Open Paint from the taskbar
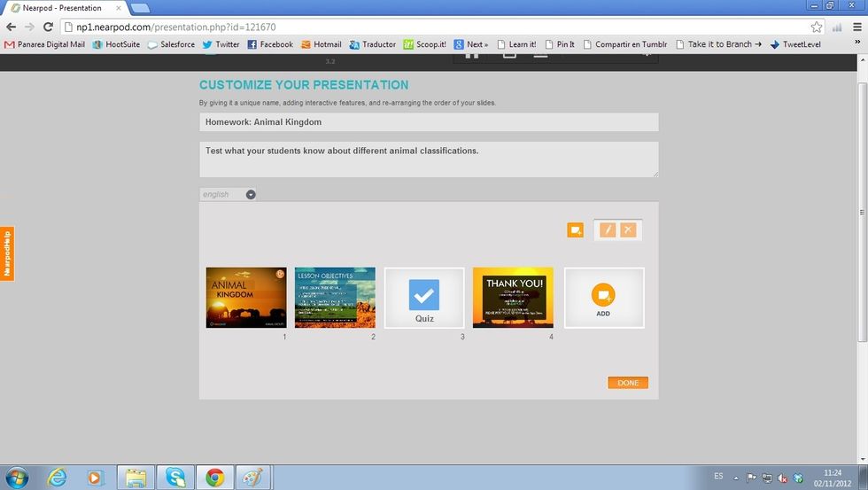Screen dimensions: 868x490 [x=253, y=478]
